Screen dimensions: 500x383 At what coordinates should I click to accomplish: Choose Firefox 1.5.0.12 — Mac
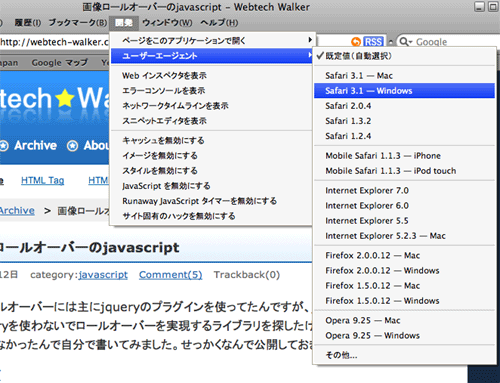pos(404,286)
